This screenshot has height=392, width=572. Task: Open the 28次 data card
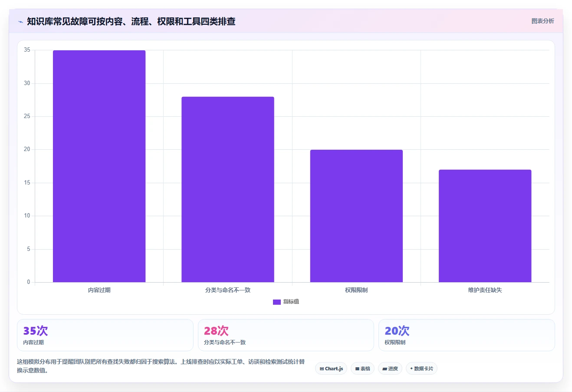[x=286, y=335]
